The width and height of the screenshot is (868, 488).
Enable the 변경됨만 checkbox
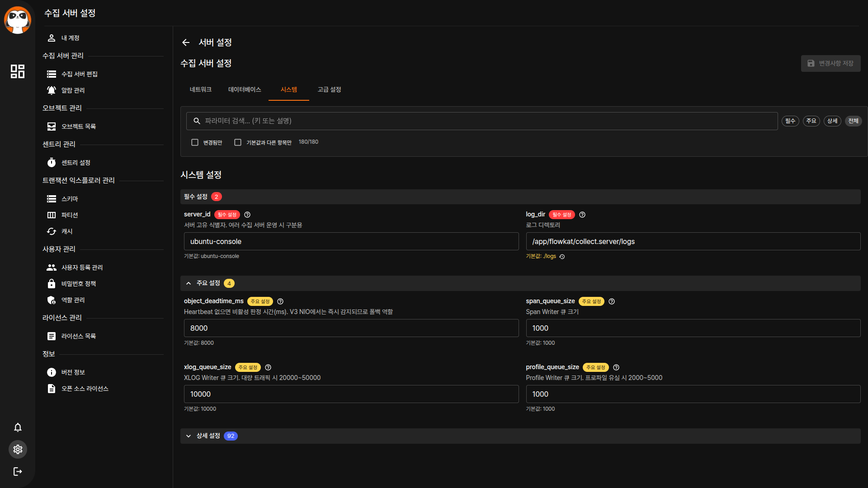tap(195, 142)
